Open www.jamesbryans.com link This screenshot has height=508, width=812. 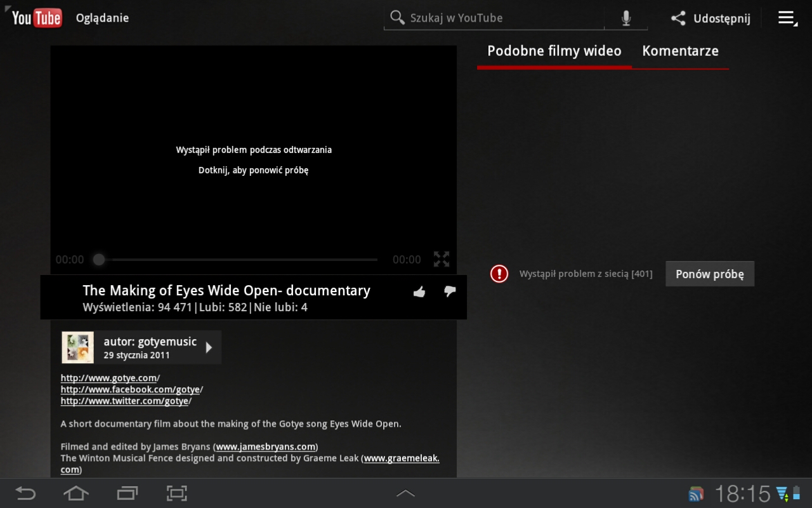266,446
